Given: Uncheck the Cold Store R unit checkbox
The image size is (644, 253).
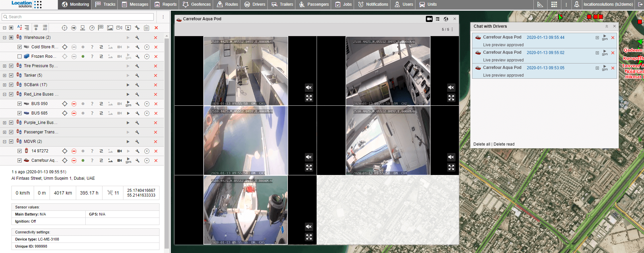Looking at the screenshot, I should pyautogui.click(x=20, y=47).
